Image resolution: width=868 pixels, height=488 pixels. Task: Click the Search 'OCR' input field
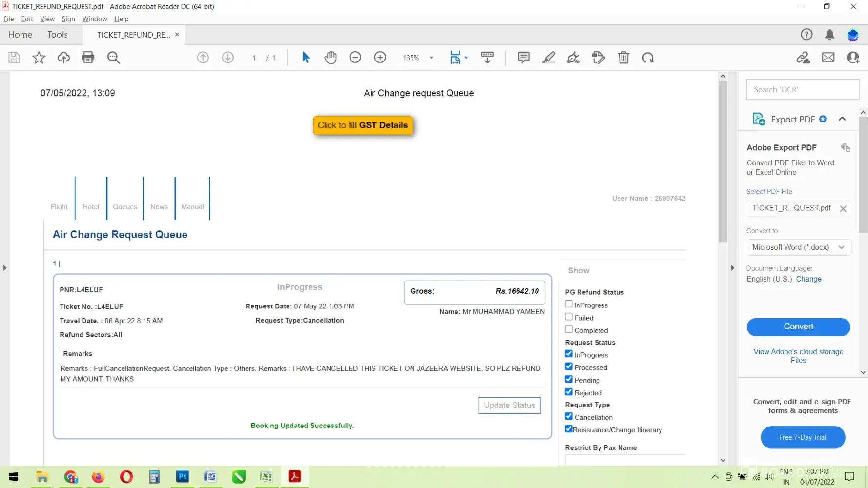[802, 90]
